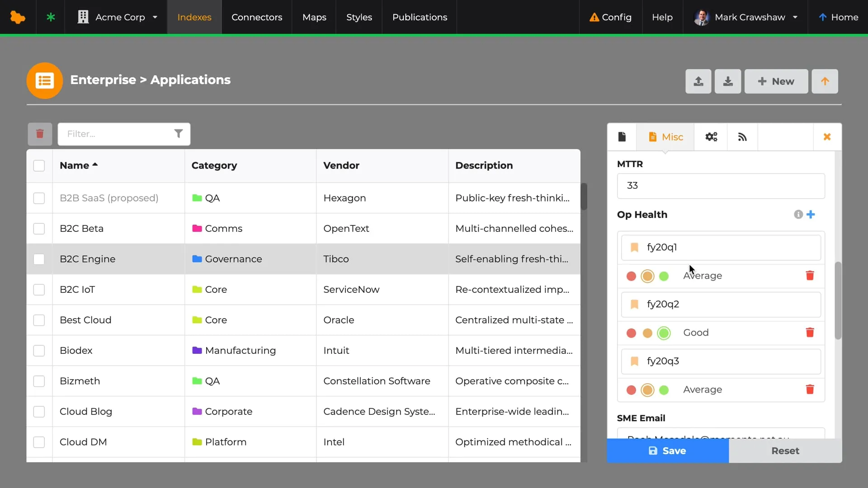The image size is (868, 488).
Task: Click the Op Health info icon
Action: tap(798, 215)
